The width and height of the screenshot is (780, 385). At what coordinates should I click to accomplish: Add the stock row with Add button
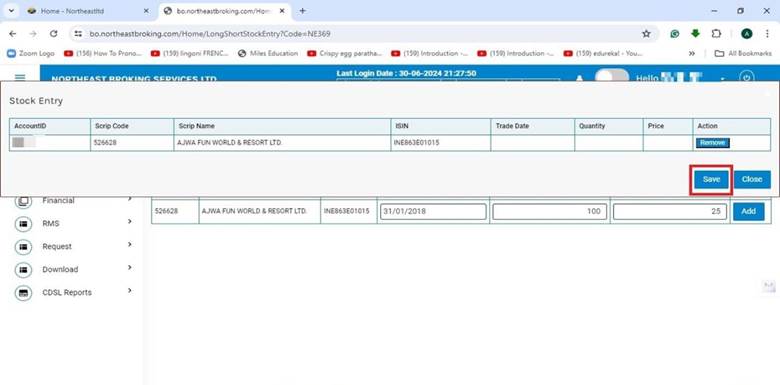[x=749, y=211]
